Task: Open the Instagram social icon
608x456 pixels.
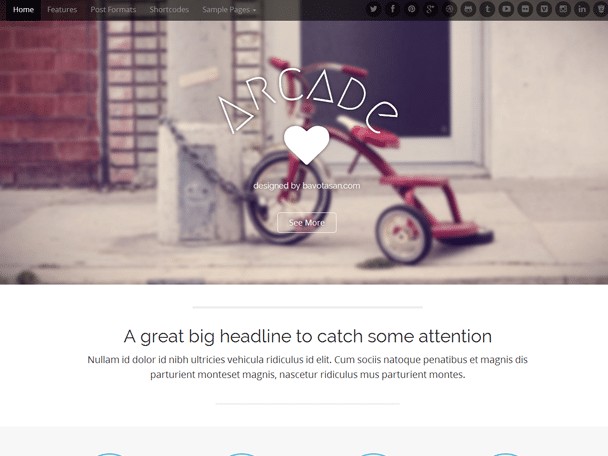Action: [x=563, y=9]
